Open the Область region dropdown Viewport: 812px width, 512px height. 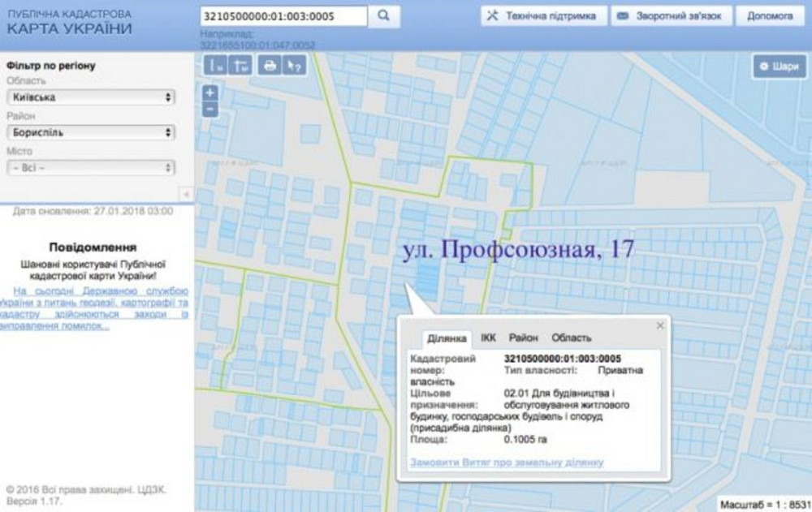pos(92,96)
